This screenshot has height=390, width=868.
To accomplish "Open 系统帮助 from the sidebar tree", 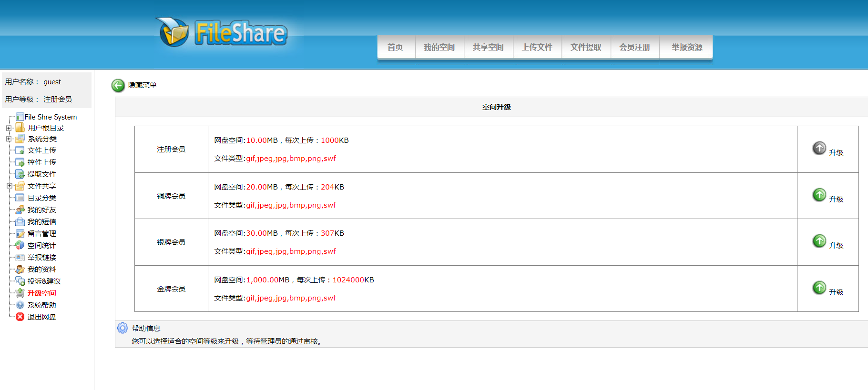I will (42, 305).
